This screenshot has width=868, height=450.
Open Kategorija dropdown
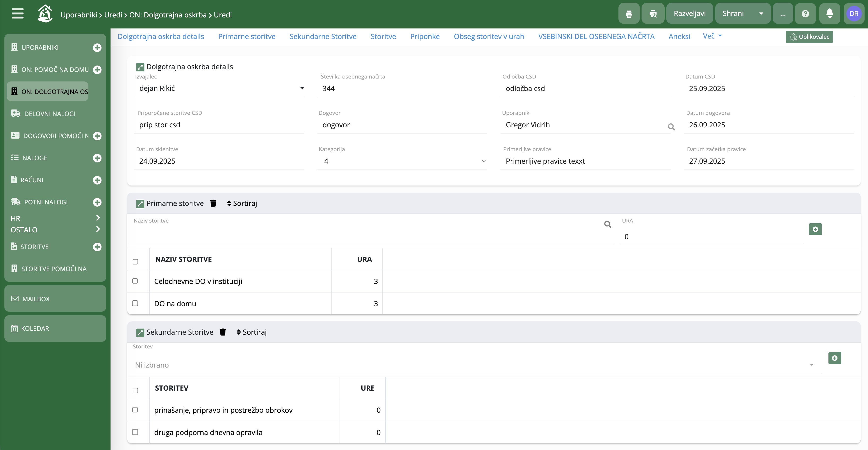coord(402,161)
